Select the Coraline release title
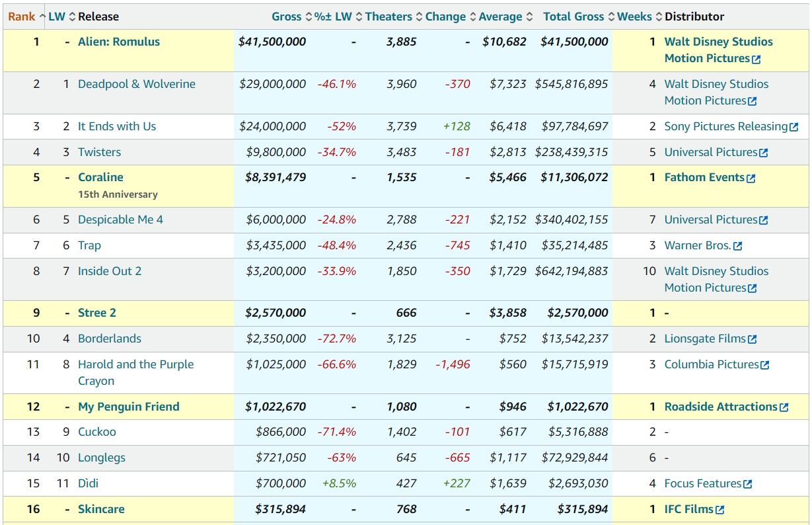Screen dimensions: 812x525 click(x=100, y=177)
